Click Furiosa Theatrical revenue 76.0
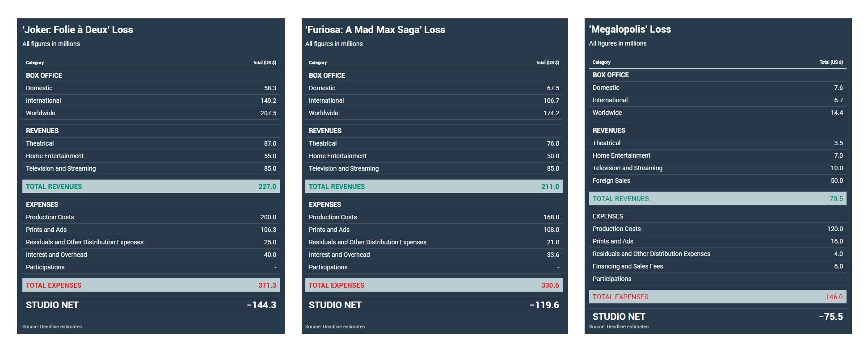This screenshot has height=352, width=868. 553,143
